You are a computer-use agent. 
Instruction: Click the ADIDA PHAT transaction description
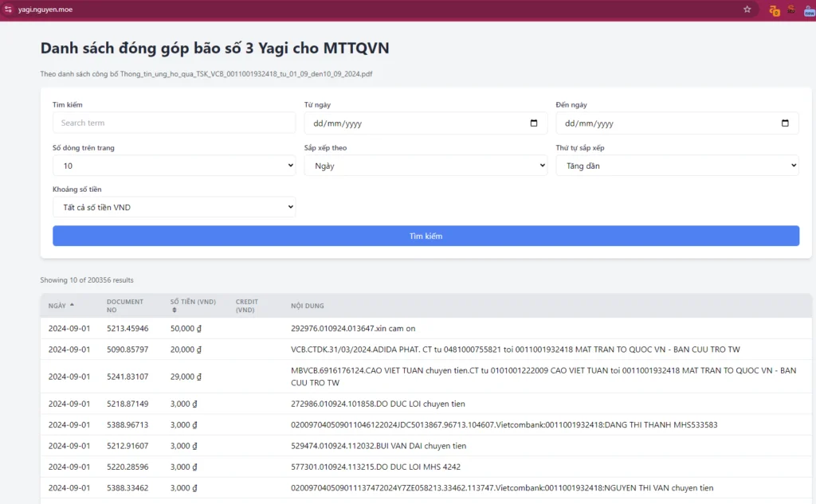516,350
